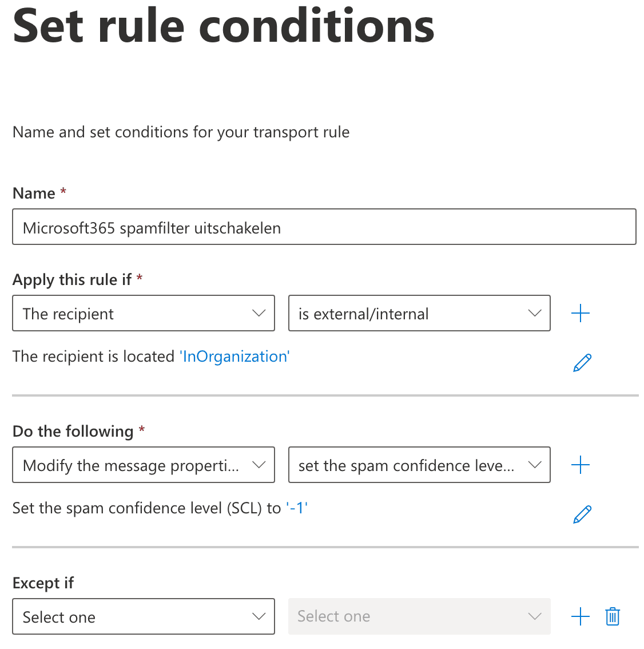The width and height of the screenshot is (644, 649).
Task: Click the 'InOrganization' link
Action: (x=234, y=357)
